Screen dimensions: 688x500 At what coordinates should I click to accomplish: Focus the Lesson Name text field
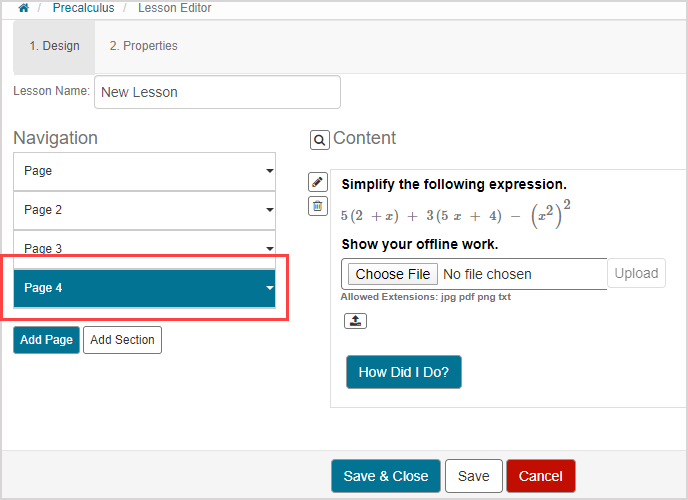217,92
